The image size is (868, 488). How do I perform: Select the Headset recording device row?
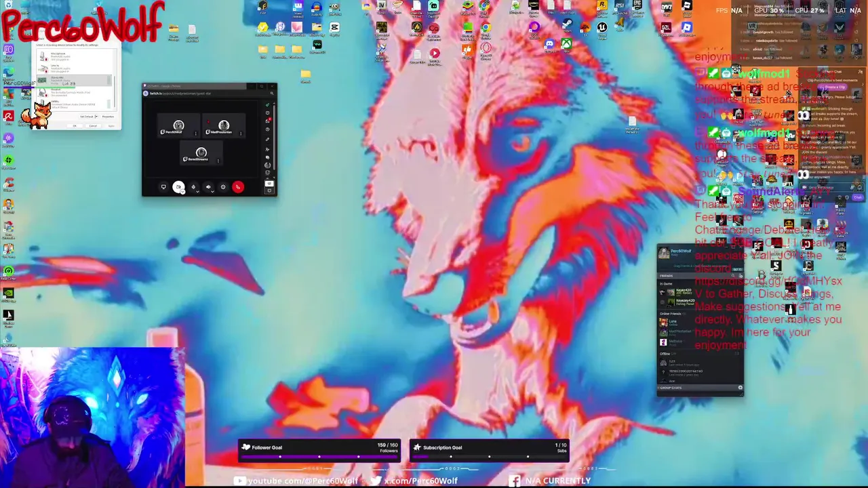pos(74,92)
